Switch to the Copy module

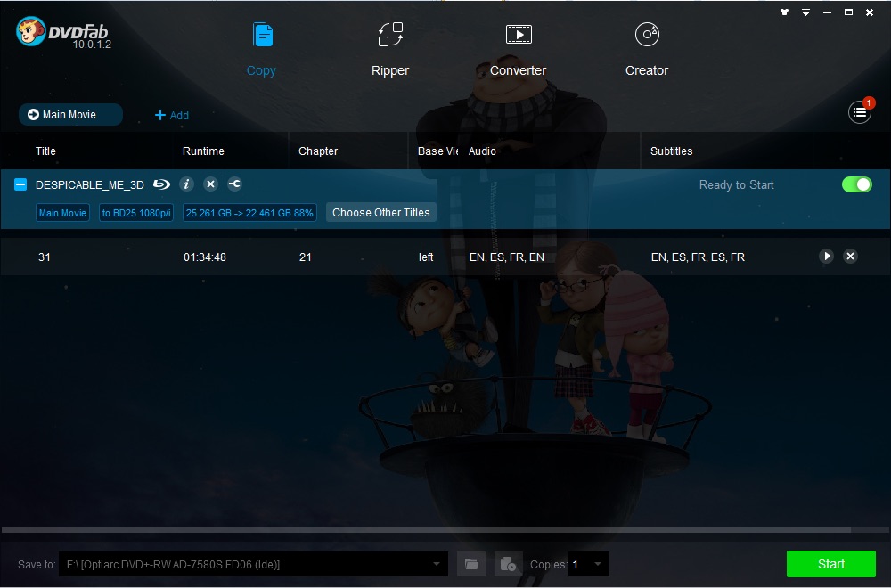[x=261, y=50]
